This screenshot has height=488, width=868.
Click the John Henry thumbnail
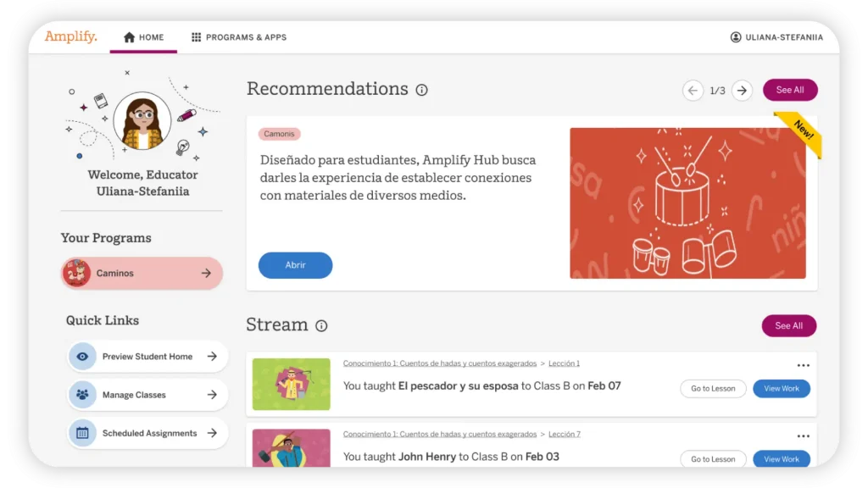click(292, 448)
